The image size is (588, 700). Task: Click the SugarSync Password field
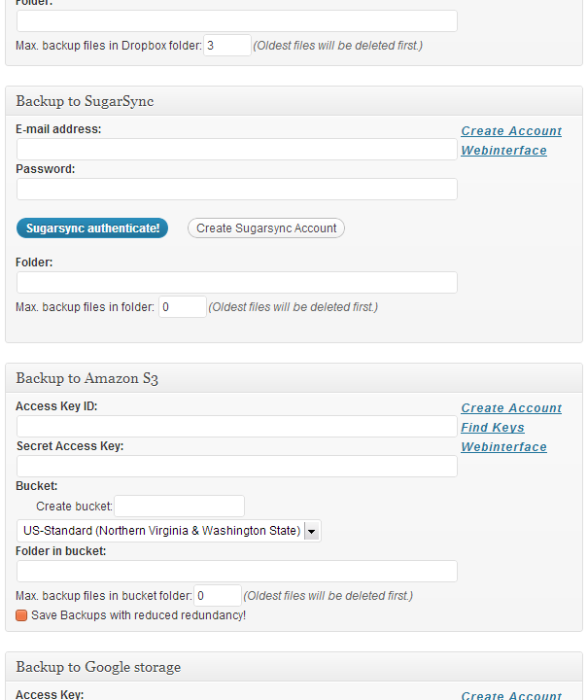click(x=236, y=189)
